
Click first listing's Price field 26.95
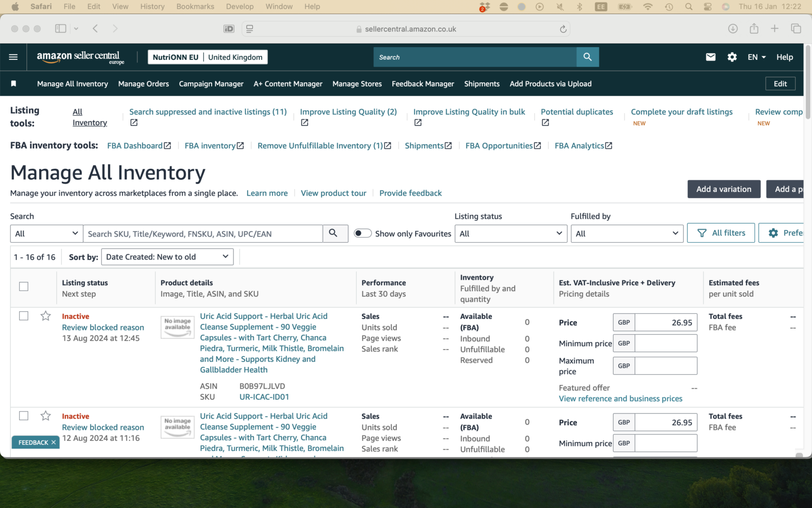pos(666,323)
